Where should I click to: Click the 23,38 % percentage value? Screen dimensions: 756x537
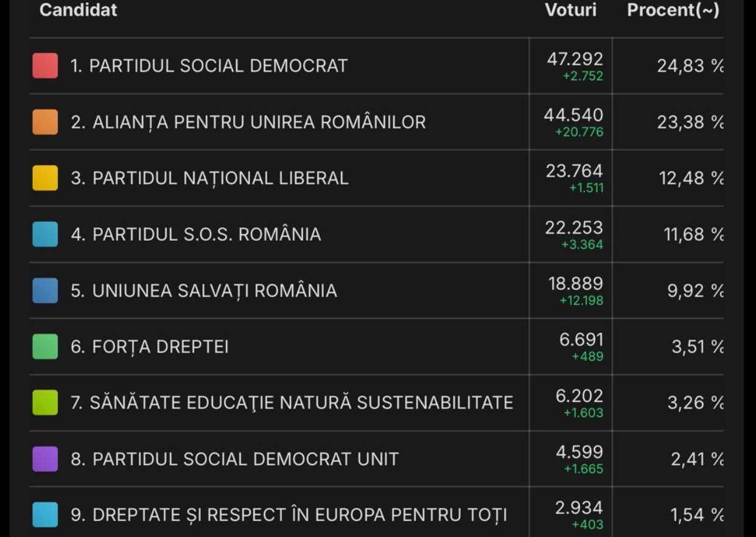(689, 122)
